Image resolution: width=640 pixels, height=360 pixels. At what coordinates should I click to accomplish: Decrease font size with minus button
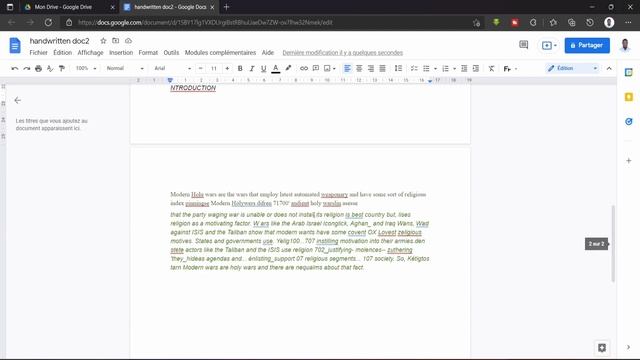tap(200, 69)
